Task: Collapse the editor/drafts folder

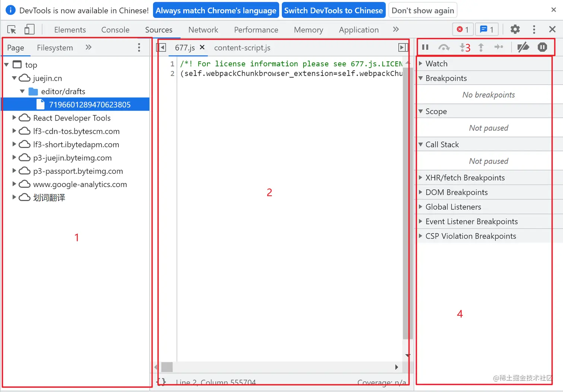Action: click(22, 91)
